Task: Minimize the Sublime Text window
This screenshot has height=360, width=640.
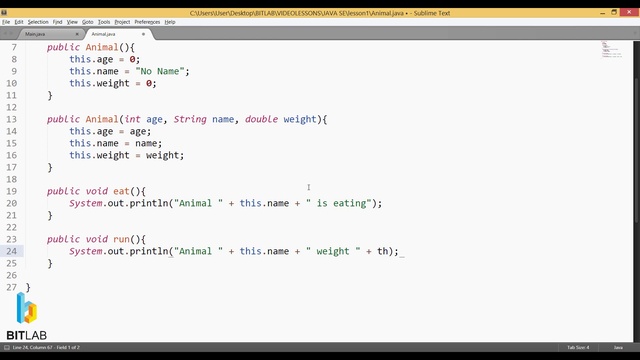Action: pyautogui.click(x=602, y=13)
